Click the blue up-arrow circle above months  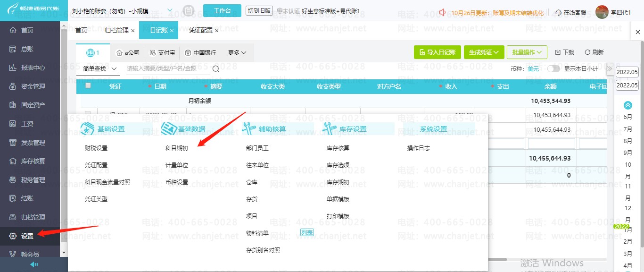tap(628, 105)
